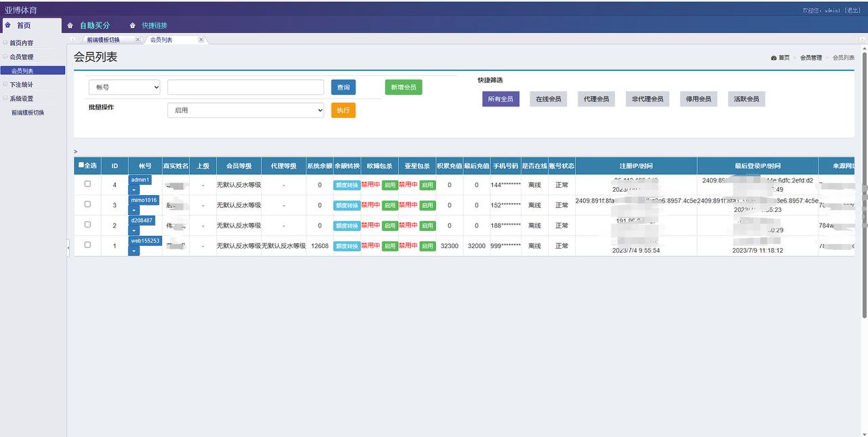The image size is (868, 437).
Task: Select 前端模板切换 in the sidebar
Action: 28,112
